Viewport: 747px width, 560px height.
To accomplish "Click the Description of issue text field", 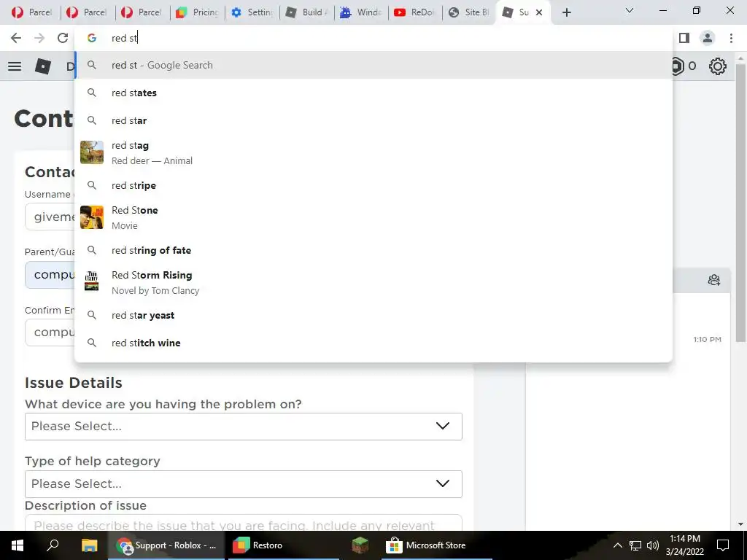I will (x=244, y=523).
